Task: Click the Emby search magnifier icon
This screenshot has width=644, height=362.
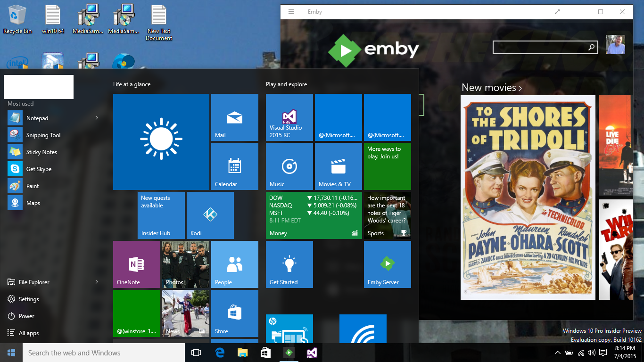Action: pos(591,47)
